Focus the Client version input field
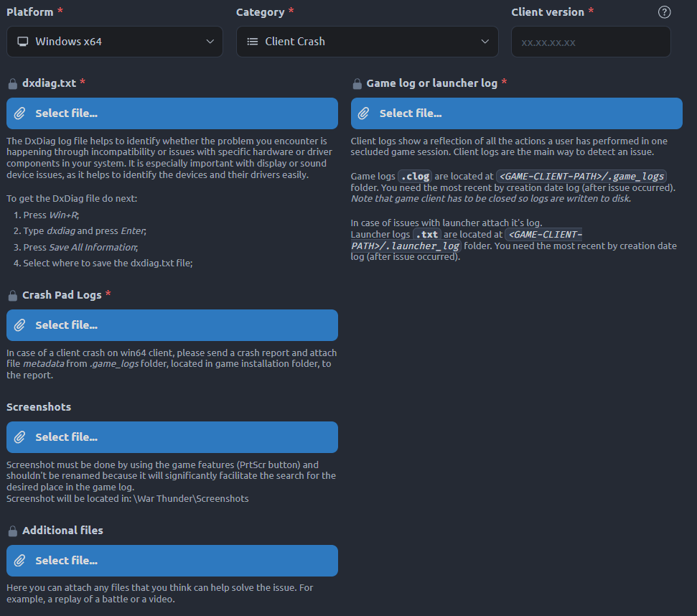The width and height of the screenshot is (697, 616). [x=590, y=42]
